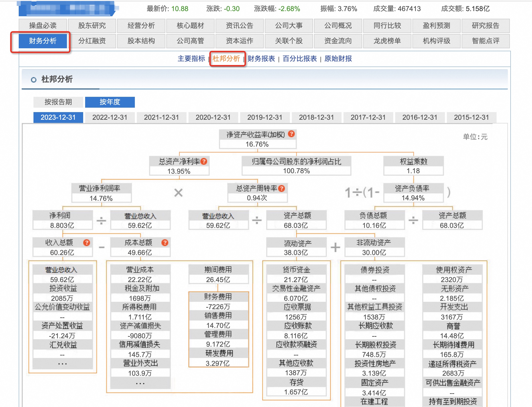The height and width of the screenshot is (407, 532).
Task: Open the 股本结构 tab
Action: (x=141, y=41)
